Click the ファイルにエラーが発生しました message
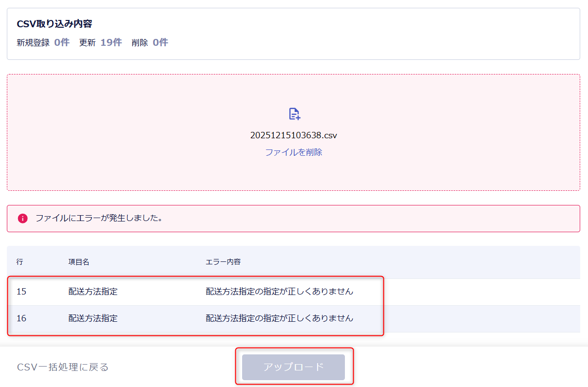 click(x=99, y=218)
